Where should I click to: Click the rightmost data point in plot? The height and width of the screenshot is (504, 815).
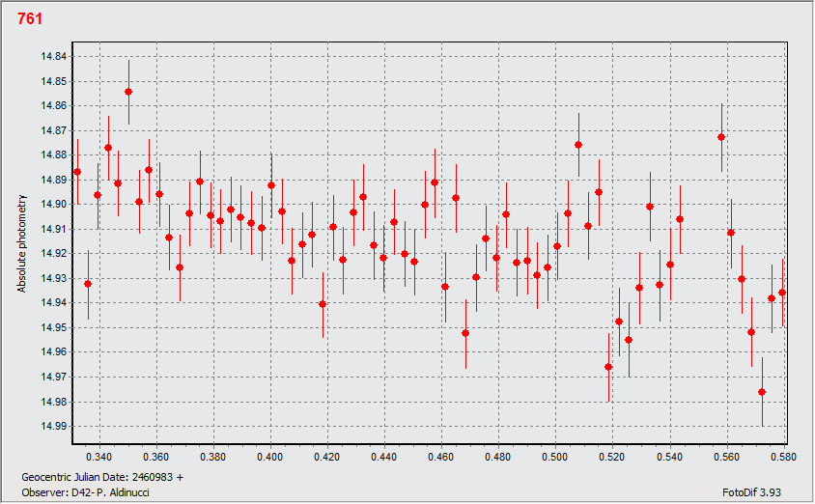[x=782, y=293]
